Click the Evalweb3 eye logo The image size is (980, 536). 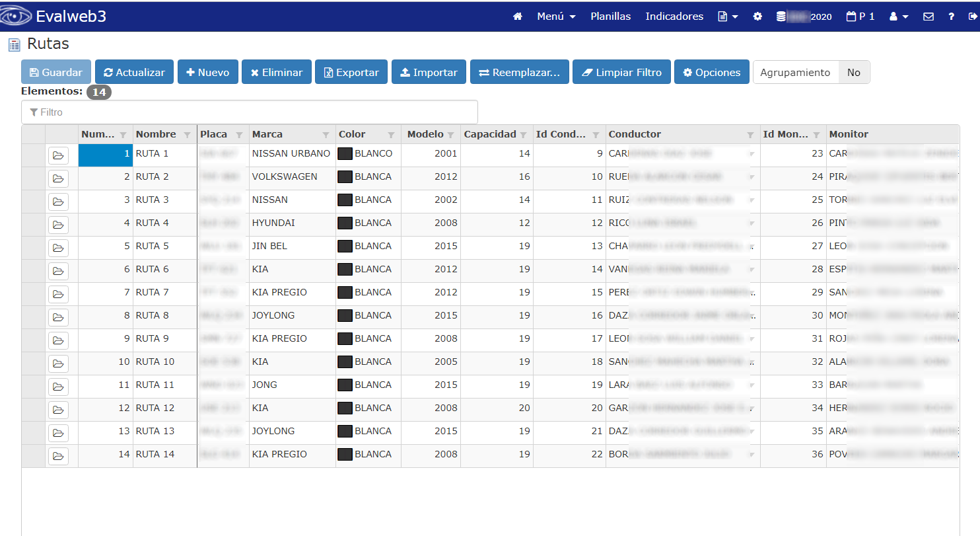16,16
